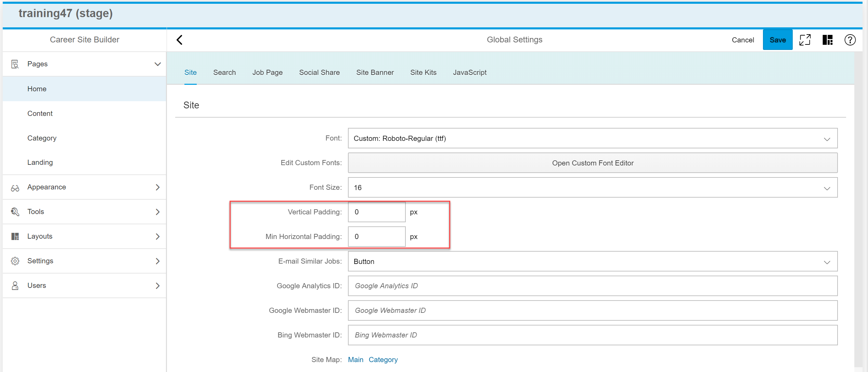This screenshot has height=372, width=868.
Task: Click the Users person icon
Action: pos(15,285)
